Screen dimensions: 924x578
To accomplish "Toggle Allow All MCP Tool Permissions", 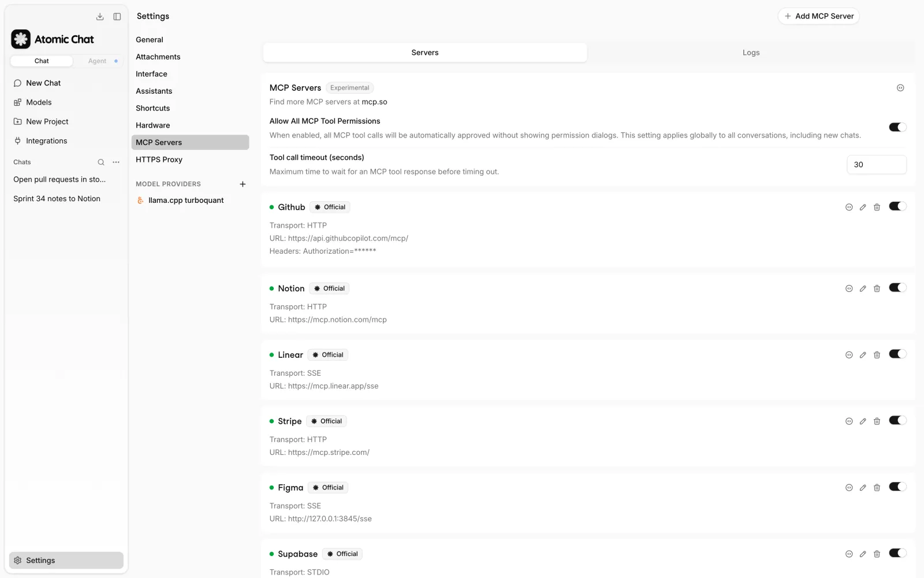I will [x=897, y=127].
